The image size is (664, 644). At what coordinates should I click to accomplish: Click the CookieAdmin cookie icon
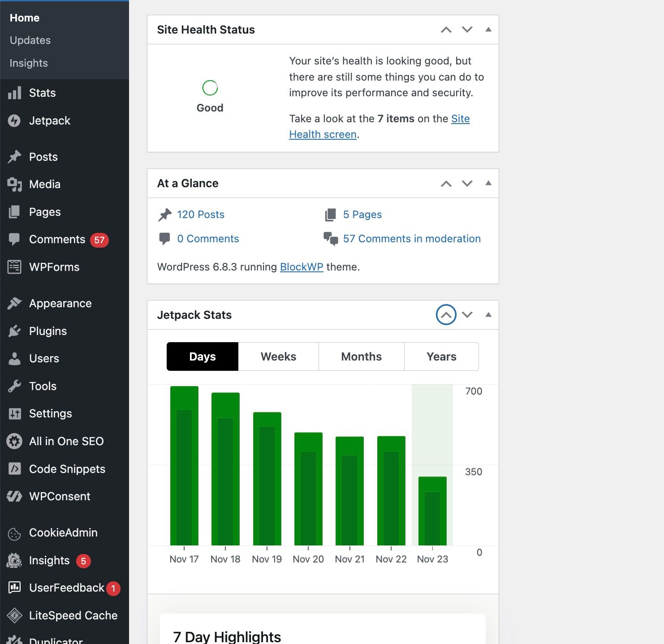click(x=14, y=533)
